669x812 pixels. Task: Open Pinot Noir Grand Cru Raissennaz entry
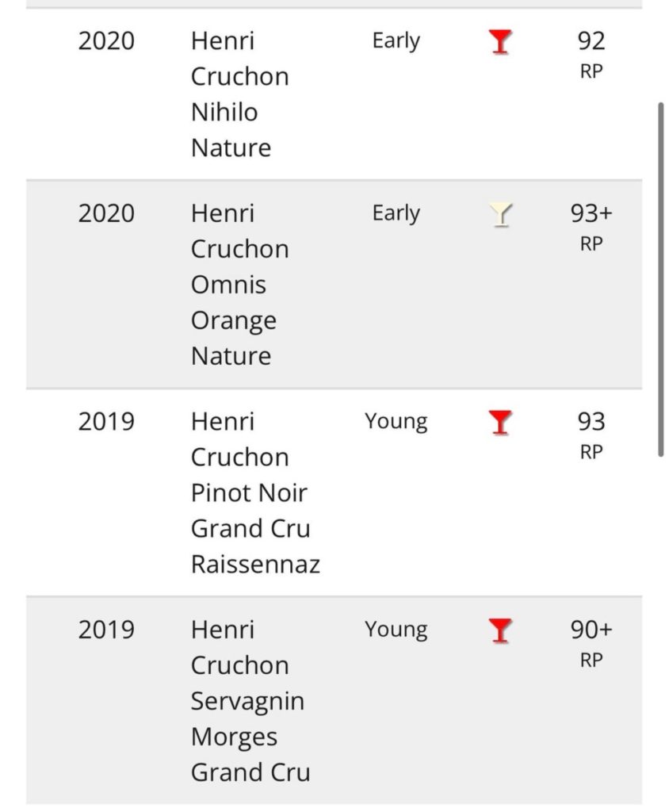(x=254, y=492)
